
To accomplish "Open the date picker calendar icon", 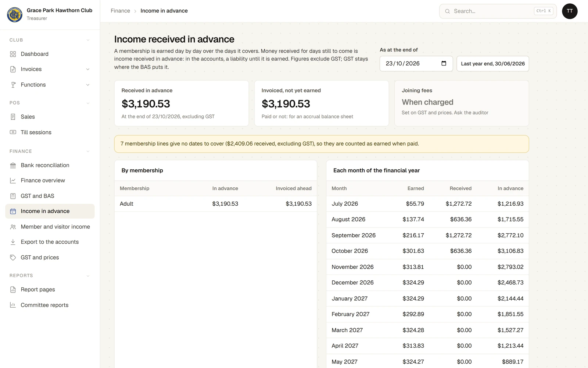I will [444, 63].
